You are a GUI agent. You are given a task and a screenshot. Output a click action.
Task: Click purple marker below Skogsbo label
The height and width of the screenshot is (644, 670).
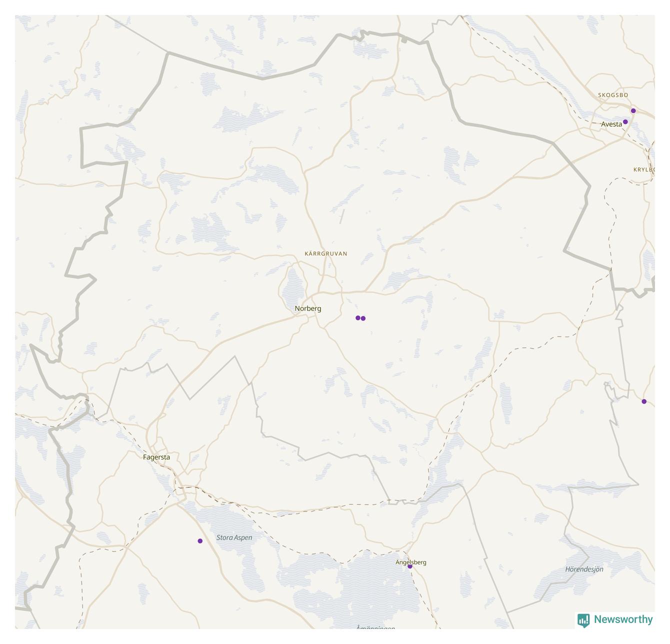coord(633,111)
